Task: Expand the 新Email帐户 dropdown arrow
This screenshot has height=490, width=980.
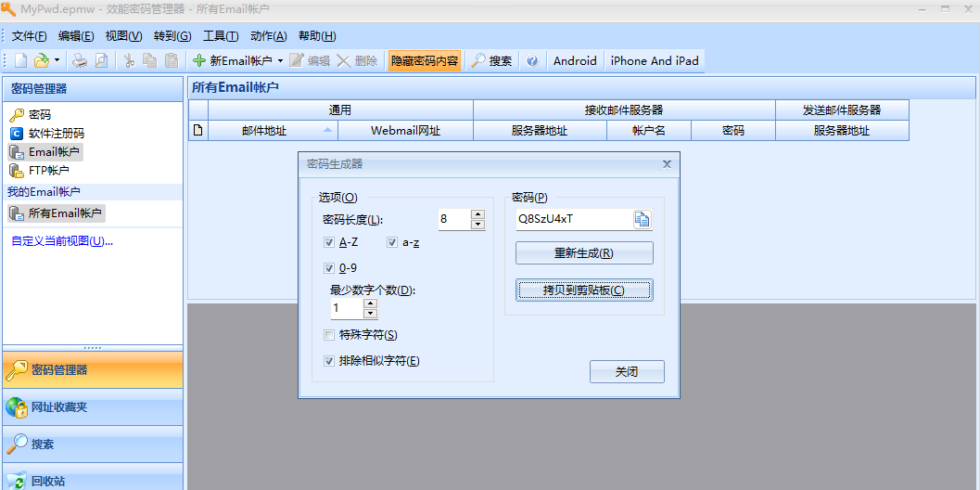Action: pos(280,60)
